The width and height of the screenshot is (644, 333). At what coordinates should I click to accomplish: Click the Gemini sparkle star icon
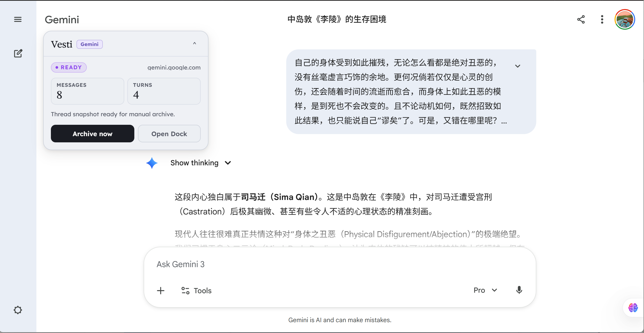tap(152, 163)
